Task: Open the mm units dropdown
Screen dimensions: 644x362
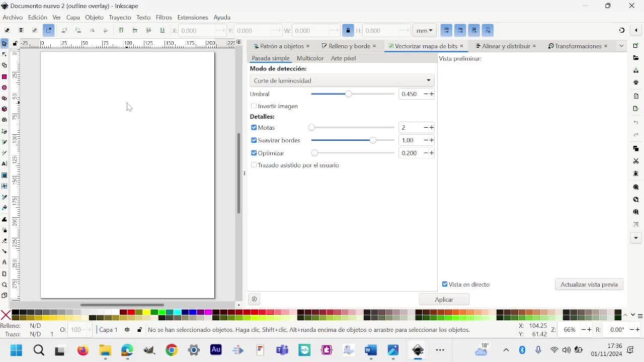Action: coord(424,31)
